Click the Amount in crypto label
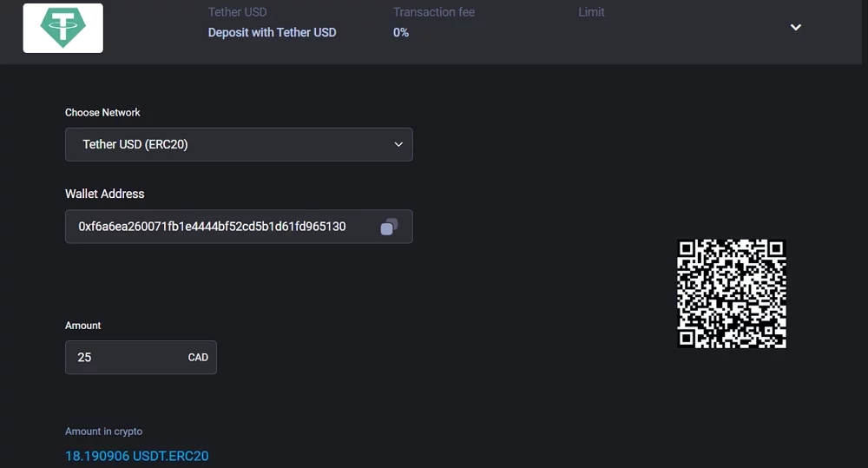868x468 pixels. [x=103, y=432]
